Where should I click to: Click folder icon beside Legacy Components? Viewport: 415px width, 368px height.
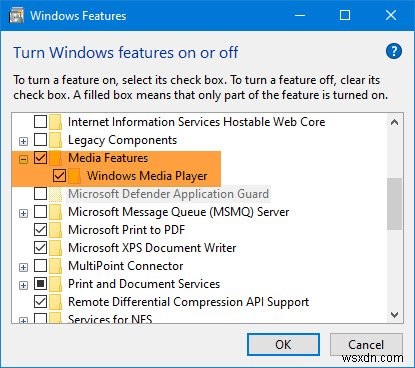point(55,140)
